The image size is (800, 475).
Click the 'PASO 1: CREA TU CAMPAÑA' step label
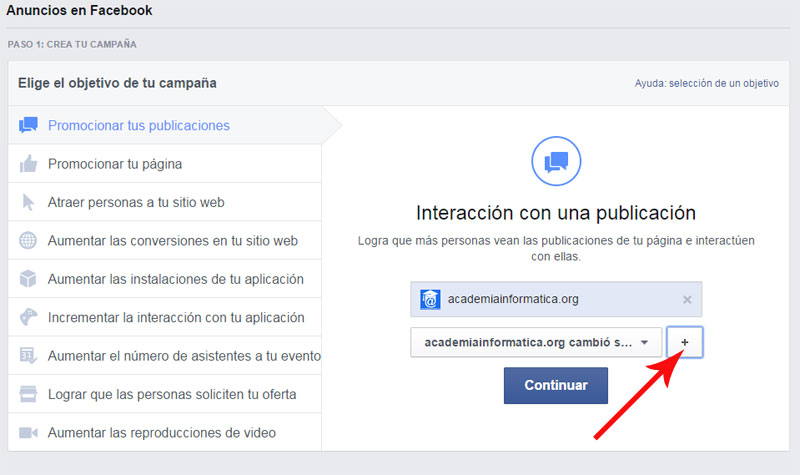click(72, 44)
